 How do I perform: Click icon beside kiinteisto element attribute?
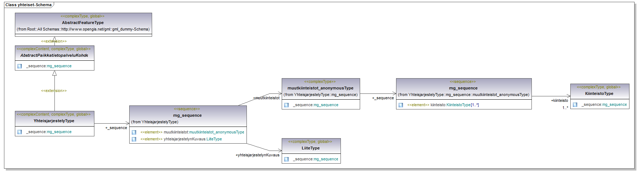(401, 105)
